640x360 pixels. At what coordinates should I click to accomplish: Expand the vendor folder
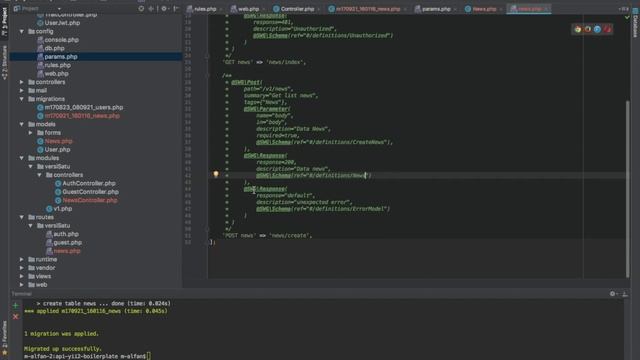click(22, 268)
